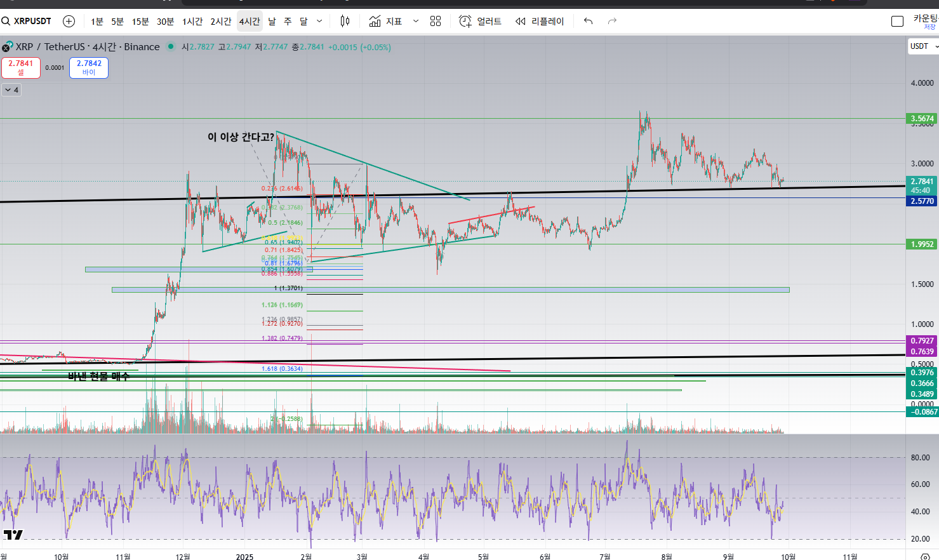The height and width of the screenshot is (560, 939).
Task: Open the 지표 indicators chart icon
Action: [x=375, y=21]
